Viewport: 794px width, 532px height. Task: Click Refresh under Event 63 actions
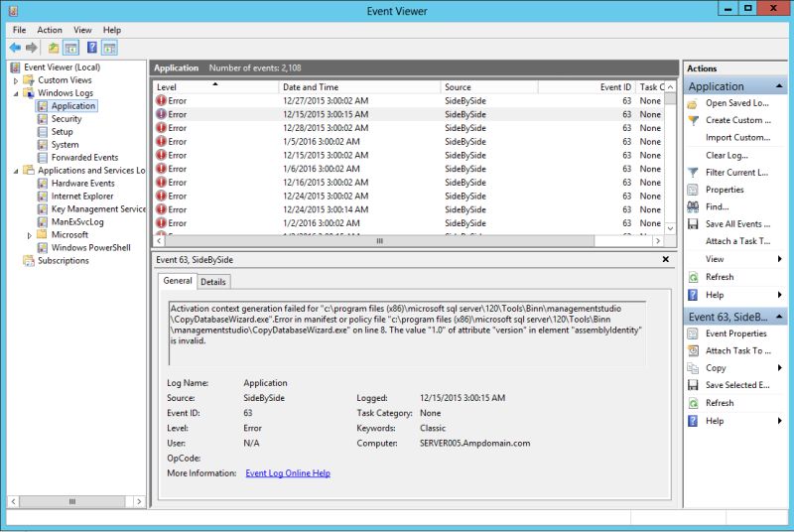pos(719,403)
